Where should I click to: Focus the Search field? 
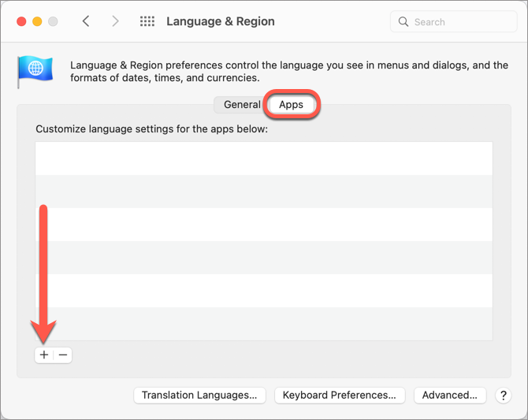click(454, 22)
